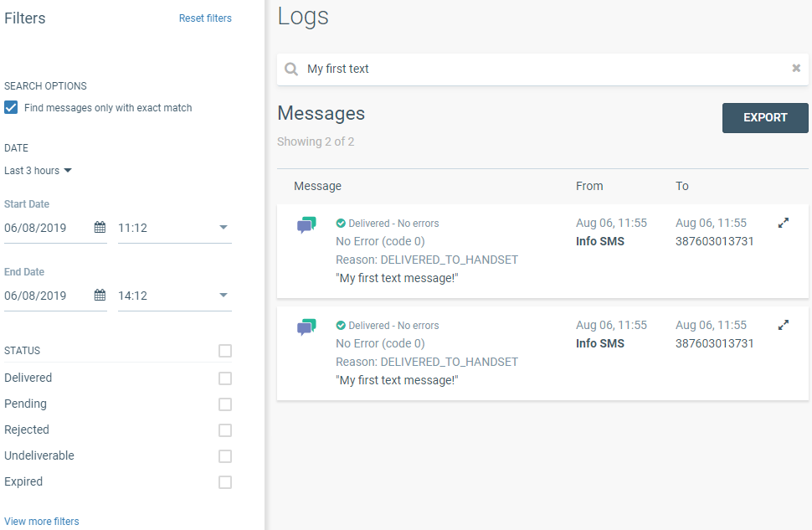Click the chat bubble icon of second message
This screenshot has height=530, width=812.
coord(306,327)
